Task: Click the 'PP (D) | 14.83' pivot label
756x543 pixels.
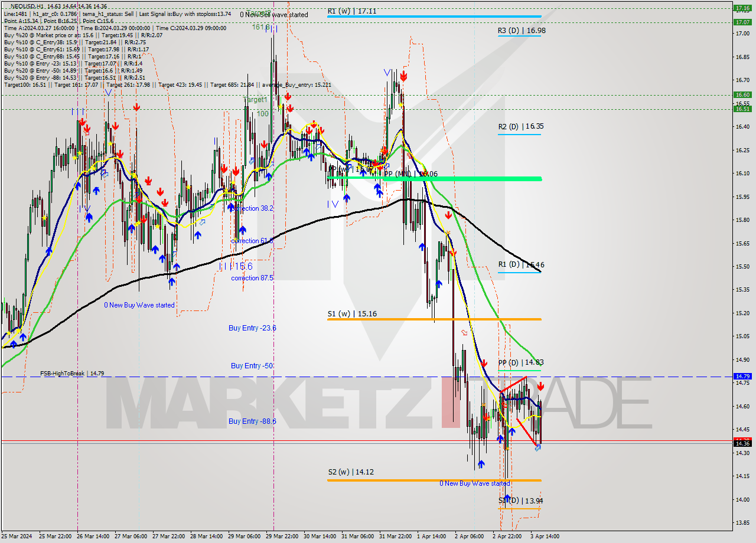Action: (521, 362)
